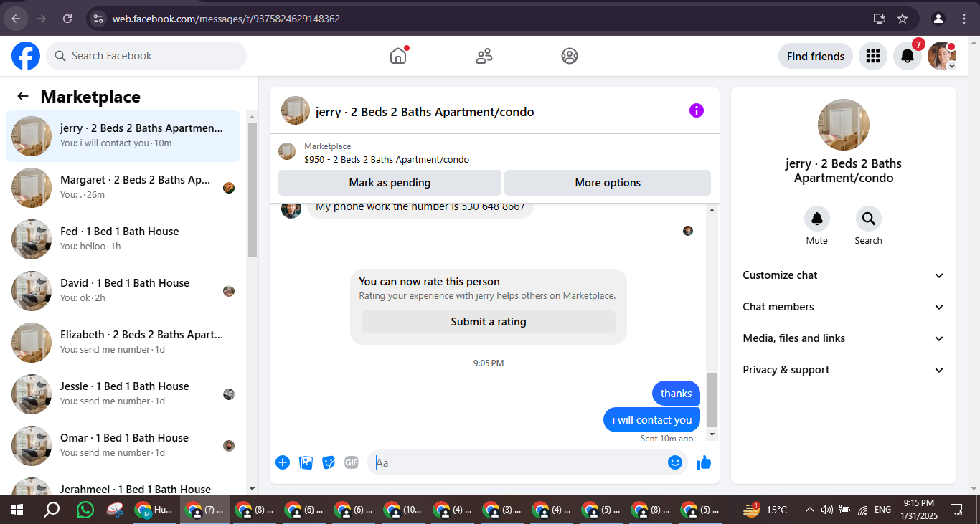Click the large listing thumbnail in the right panel
This screenshot has width=980, height=524.
[x=844, y=125]
